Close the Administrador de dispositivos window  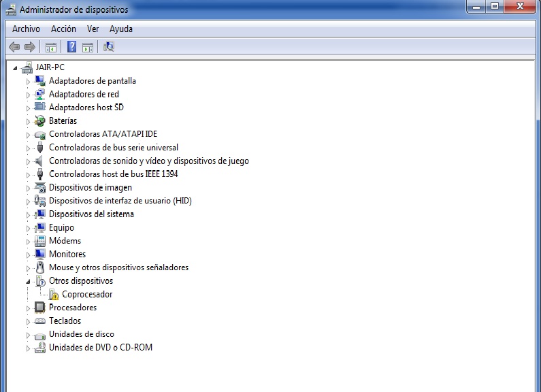click(x=521, y=6)
